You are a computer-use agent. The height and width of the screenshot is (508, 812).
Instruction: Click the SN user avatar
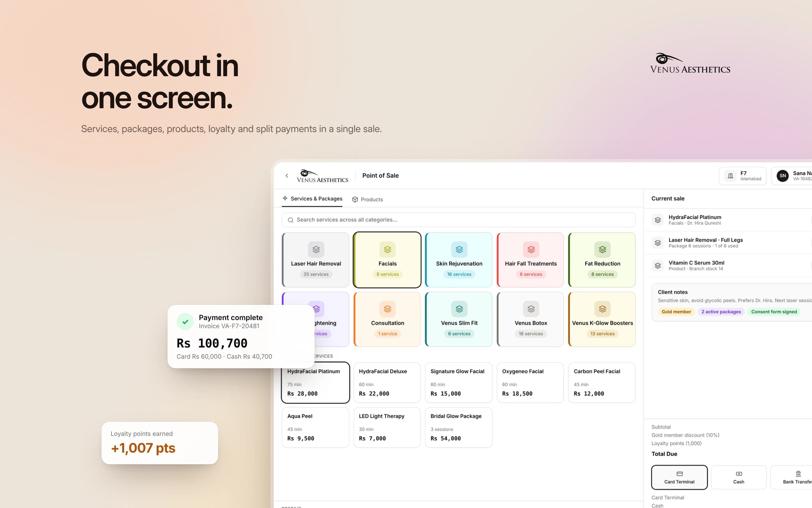(783, 176)
